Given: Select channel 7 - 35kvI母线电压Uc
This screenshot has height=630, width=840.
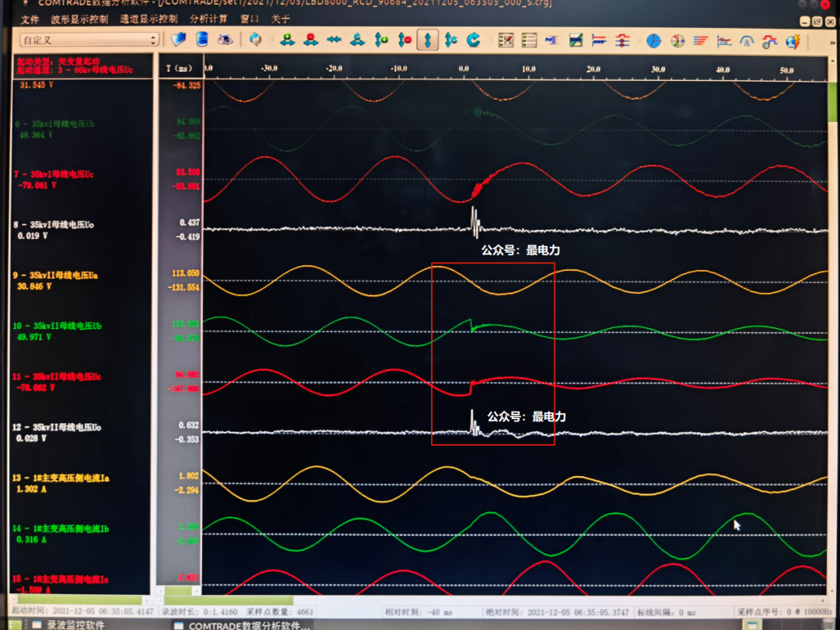Looking at the screenshot, I should (x=54, y=174).
